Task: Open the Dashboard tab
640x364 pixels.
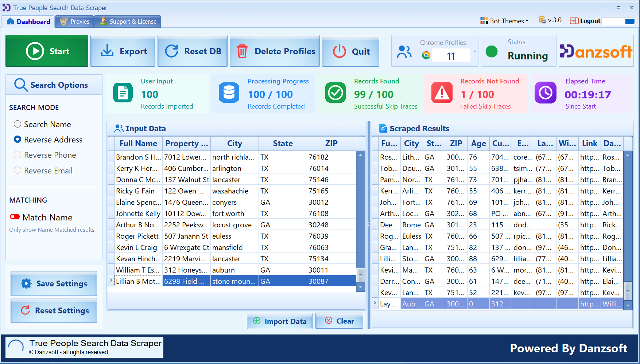Action: 28,21
